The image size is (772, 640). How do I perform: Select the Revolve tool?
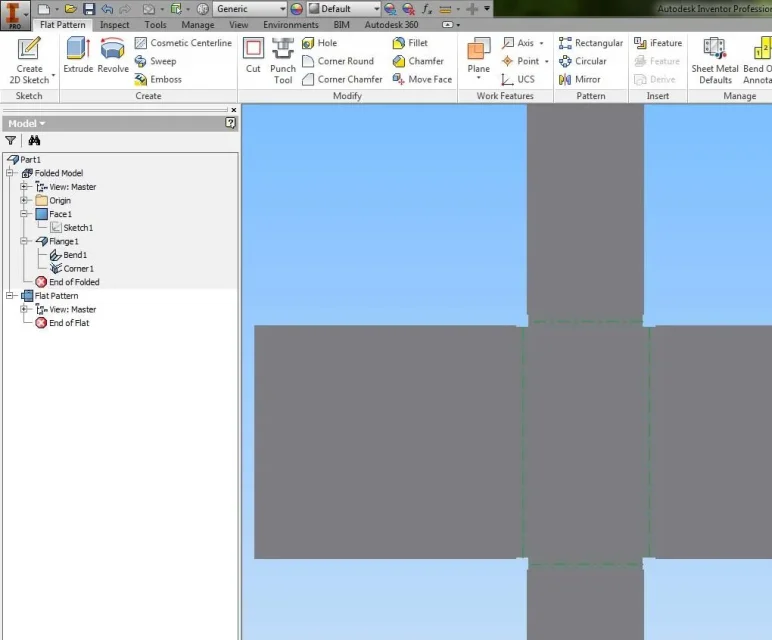pos(113,55)
